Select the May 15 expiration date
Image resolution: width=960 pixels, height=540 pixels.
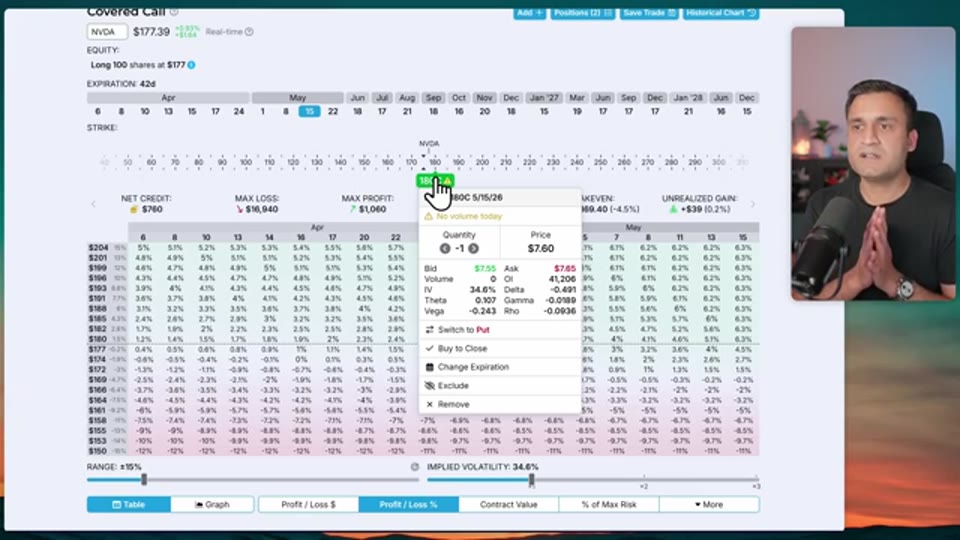(310, 111)
